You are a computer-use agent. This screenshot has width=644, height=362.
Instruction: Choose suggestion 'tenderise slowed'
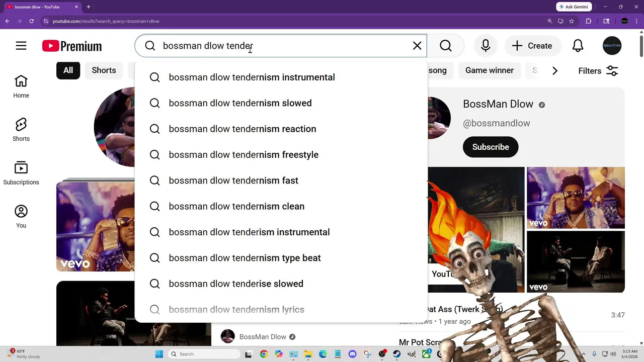(x=281, y=284)
